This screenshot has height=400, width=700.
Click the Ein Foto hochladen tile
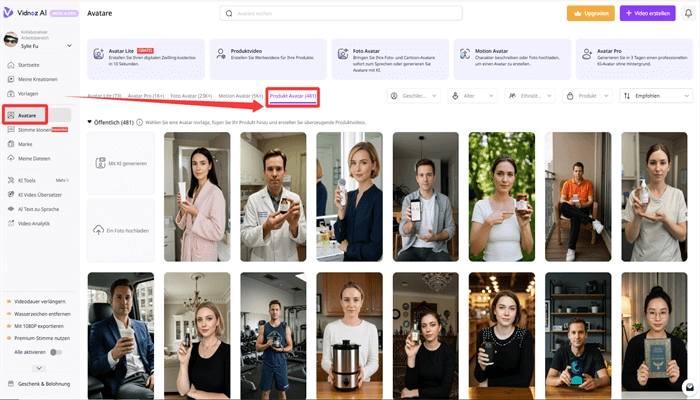(x=121, y=230)
